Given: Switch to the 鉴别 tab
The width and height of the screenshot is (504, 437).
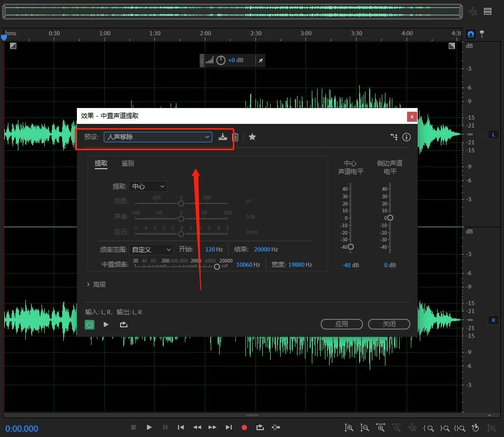Looking at the screenshot, I should click(127, 163).
